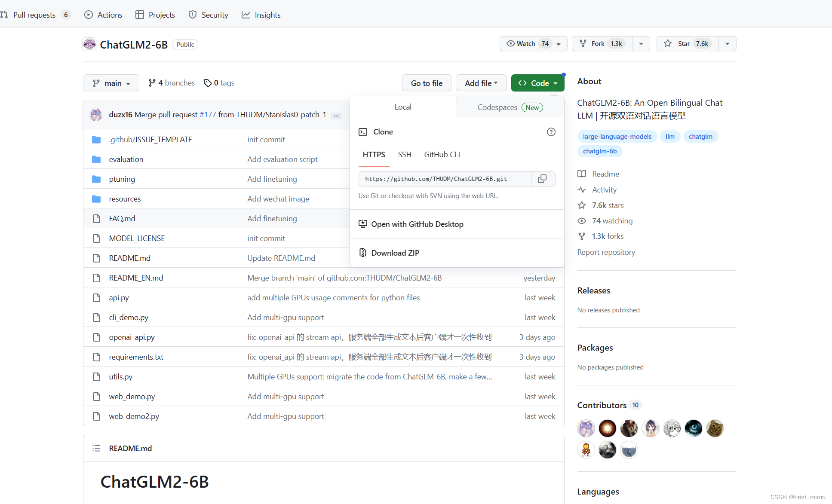Select the GitHub CLI clone tab
832x504 pixels.
(x=442, y=155)
